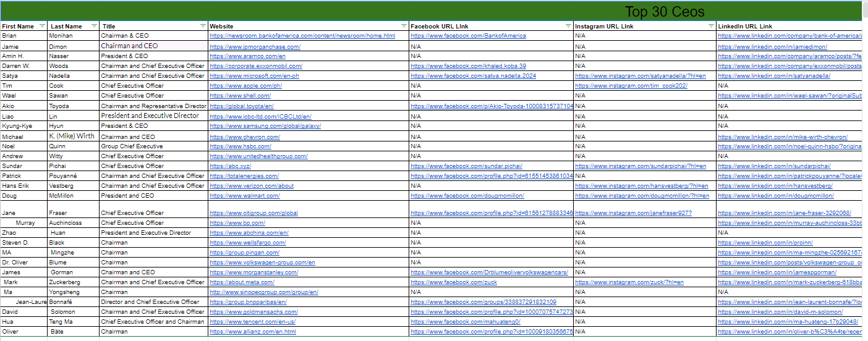Select the Top 30 Ceos title cell
868x341 pixels.
665,11
